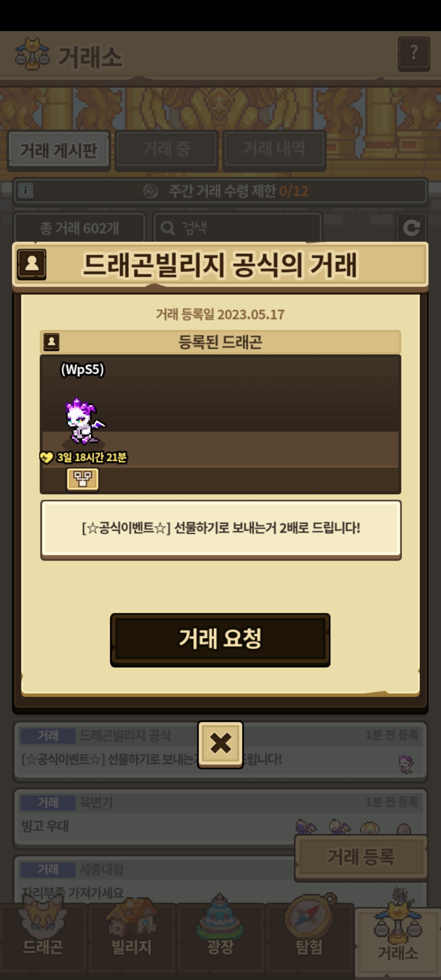
Task: Click the refresh trades icon
Action: [x=412, y=227]
